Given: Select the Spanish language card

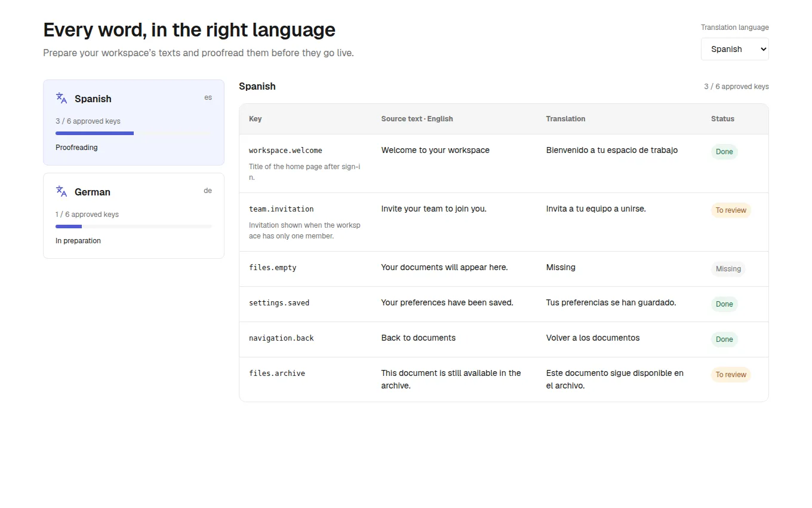Looking at the screenshot, I should point(134,123).
